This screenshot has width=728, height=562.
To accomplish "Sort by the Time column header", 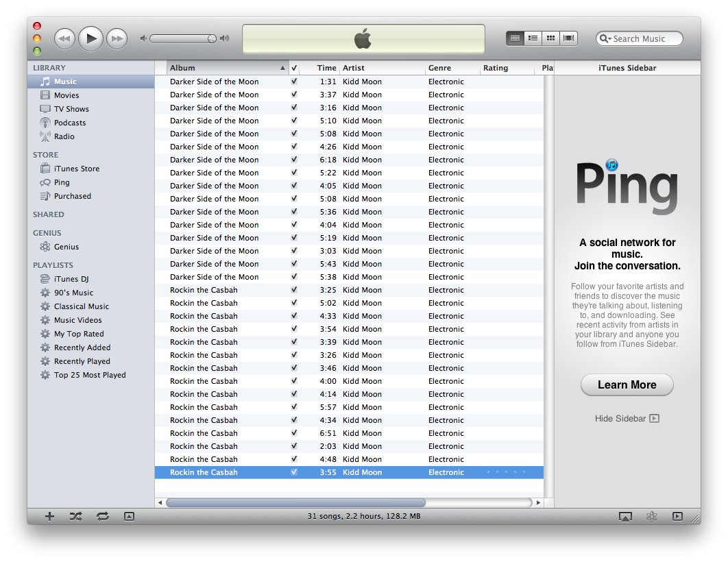I will tap(320, 68).
